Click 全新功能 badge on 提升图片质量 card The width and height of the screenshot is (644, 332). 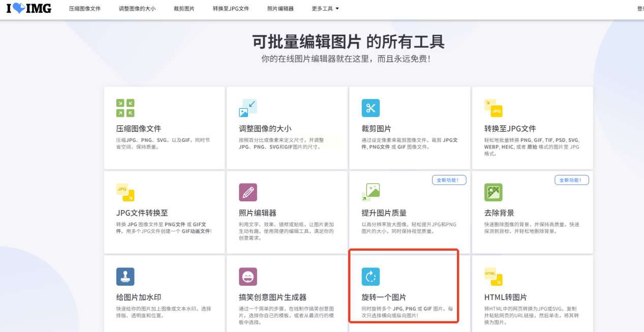pos(449,180)
